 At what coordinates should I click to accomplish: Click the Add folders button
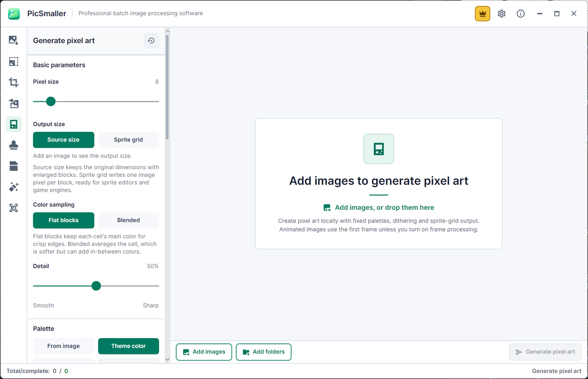[263, 352]
